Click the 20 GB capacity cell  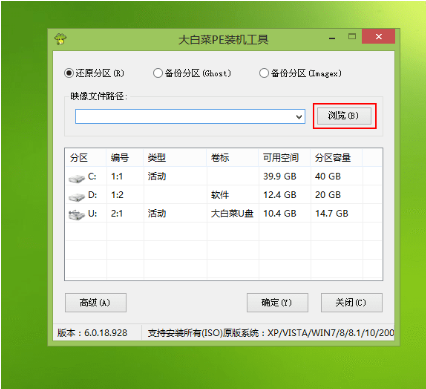click(x=328, y=195)
